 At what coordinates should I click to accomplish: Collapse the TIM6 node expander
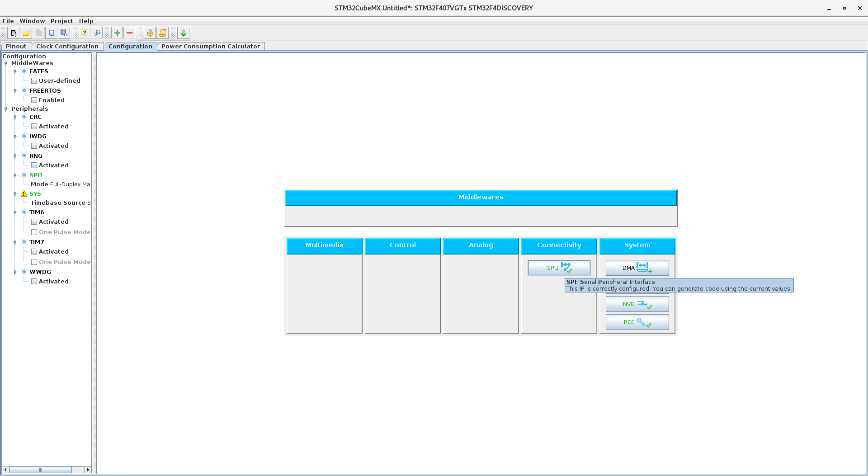[x=15, y=212]
